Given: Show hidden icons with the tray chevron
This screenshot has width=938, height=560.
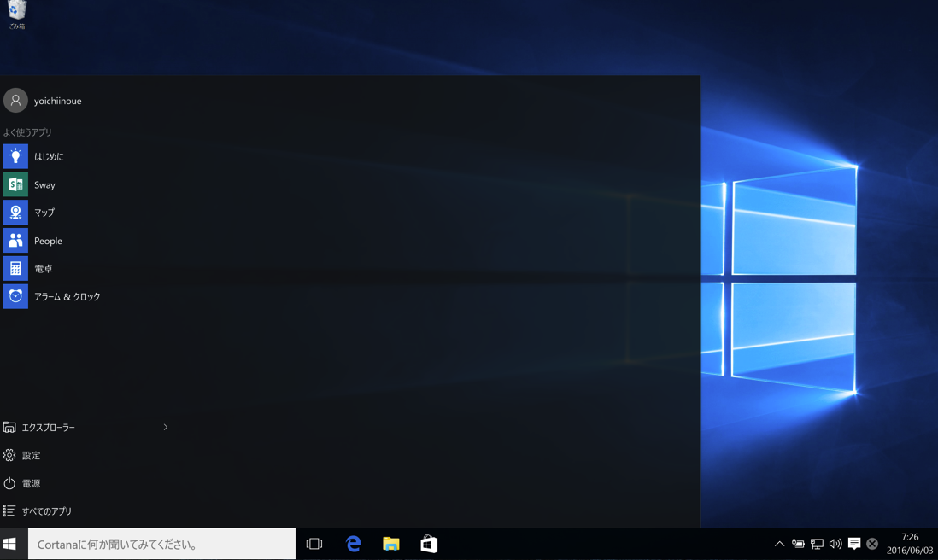Looking at the screenshot, I should tap(779, 544).
